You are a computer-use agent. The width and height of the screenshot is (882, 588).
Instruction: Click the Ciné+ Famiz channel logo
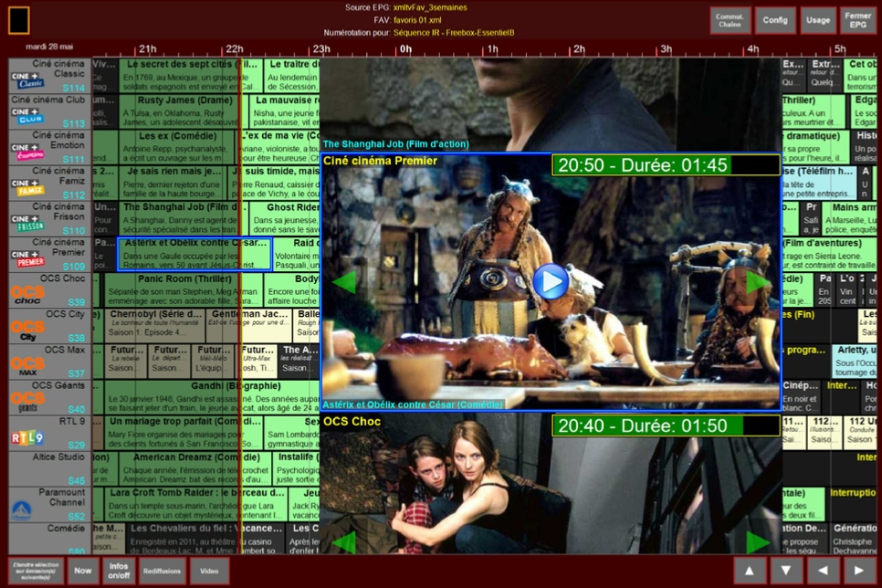click(x=27, y=187)
